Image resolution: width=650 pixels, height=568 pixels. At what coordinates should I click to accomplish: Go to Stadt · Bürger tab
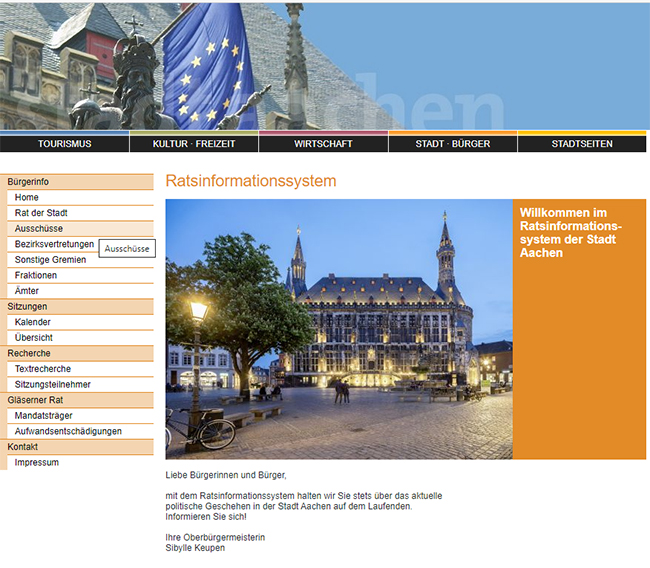(452, 144)
